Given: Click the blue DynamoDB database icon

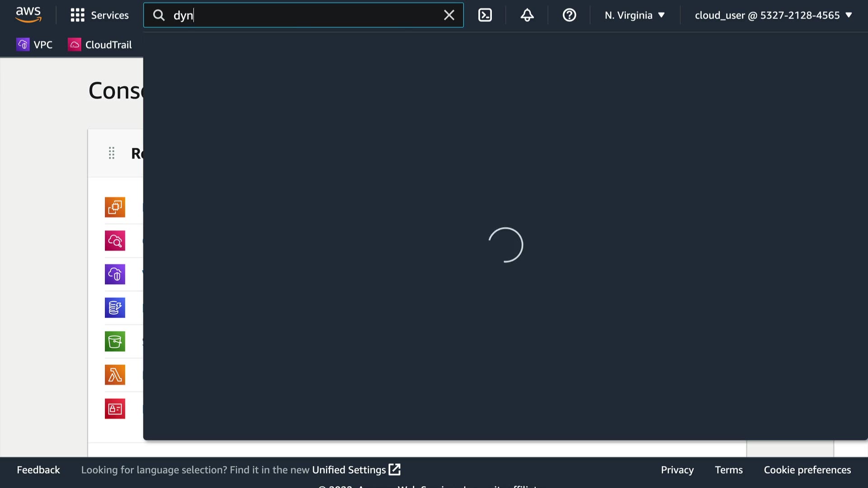Looking at the screenshot, I should [115, 308].
